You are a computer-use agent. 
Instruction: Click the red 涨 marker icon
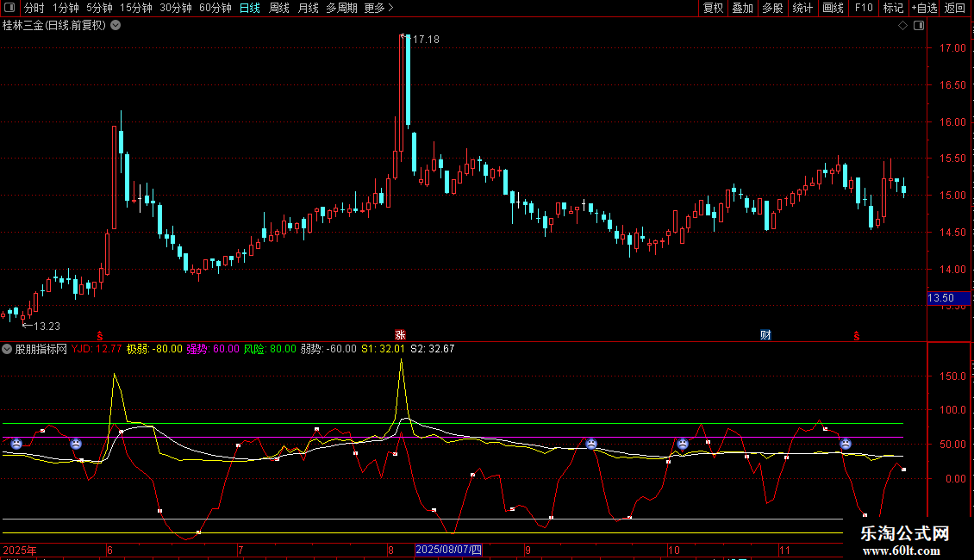400,334
